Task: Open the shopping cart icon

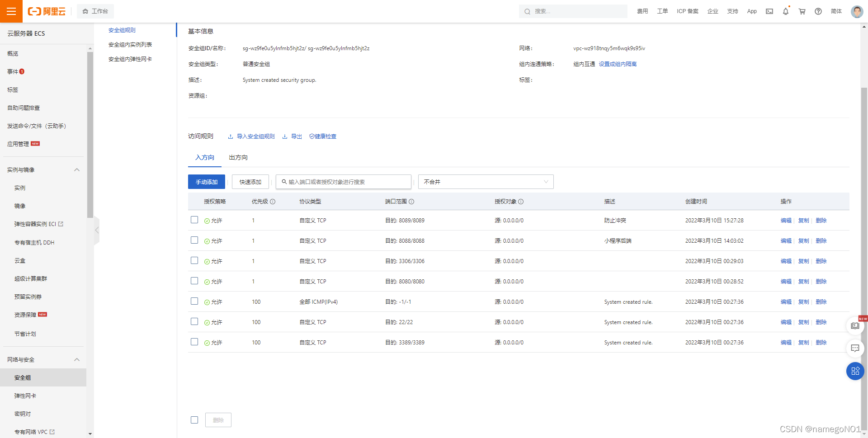Action: click(x=802, y=11)
